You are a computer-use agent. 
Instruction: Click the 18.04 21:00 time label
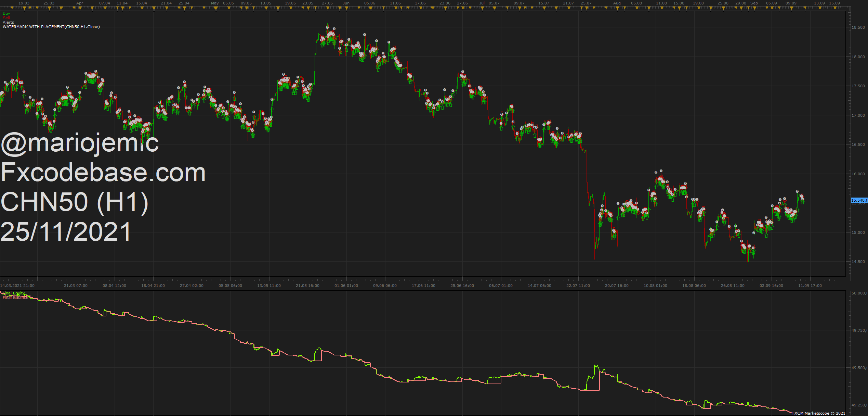(x=153, y=286)
